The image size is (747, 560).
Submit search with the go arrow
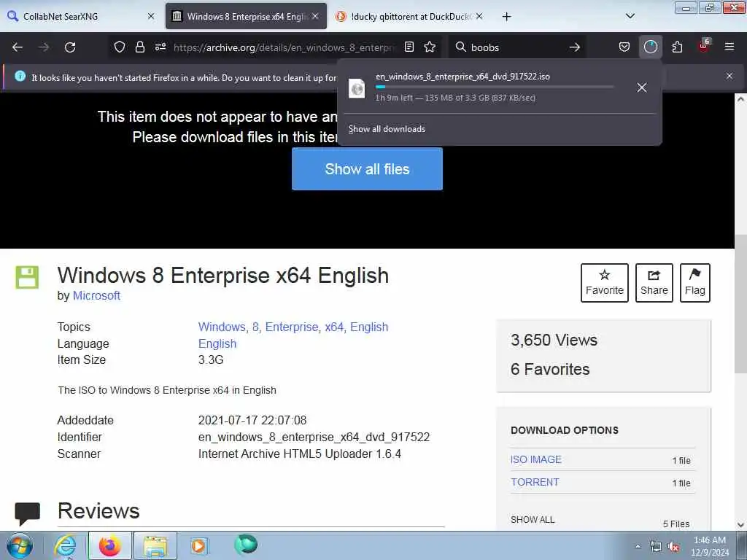click(575, 47)
